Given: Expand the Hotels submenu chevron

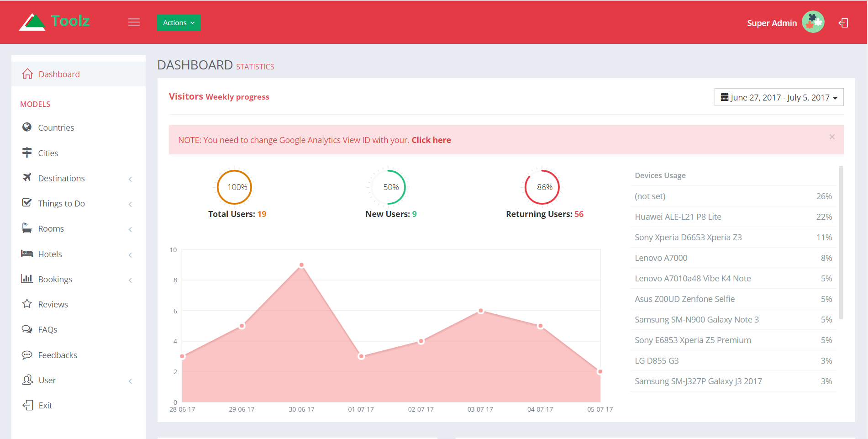Looking at the screenshot, I should (131, 255).
